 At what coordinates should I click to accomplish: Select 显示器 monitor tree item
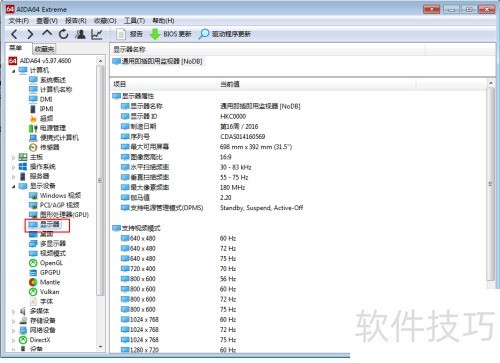[x=45, y=225]
